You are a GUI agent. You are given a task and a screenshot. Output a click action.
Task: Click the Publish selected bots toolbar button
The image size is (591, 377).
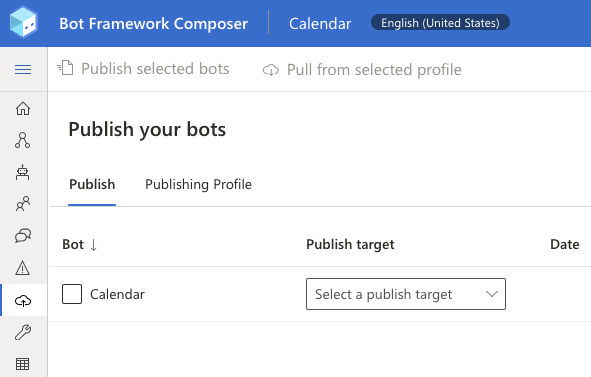[143, 69]
